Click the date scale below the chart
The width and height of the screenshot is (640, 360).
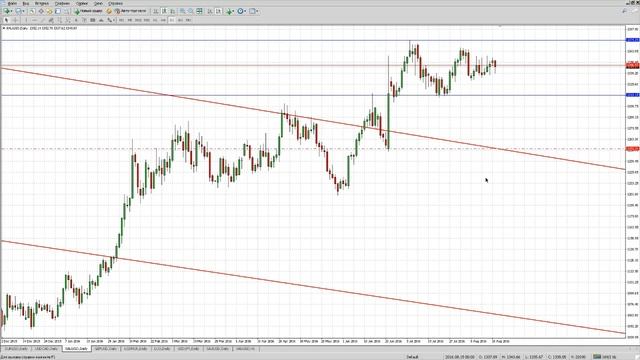[x=313, y=341]
